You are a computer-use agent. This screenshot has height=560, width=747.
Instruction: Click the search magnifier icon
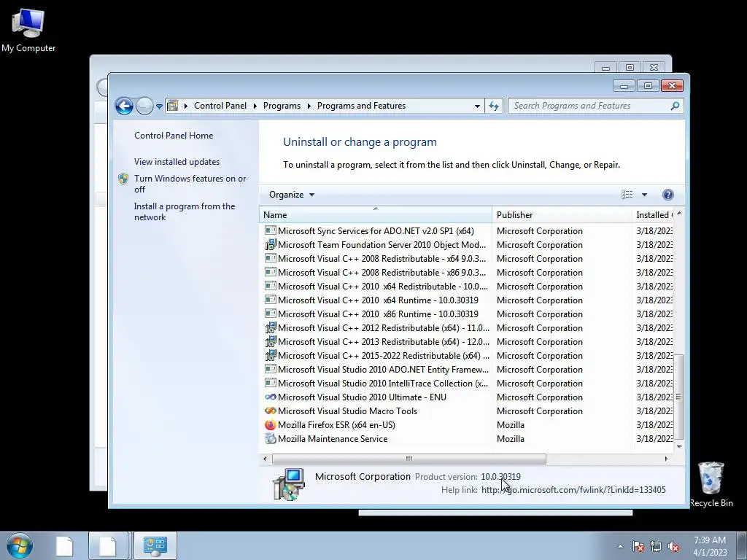click(x=675, y=106)
